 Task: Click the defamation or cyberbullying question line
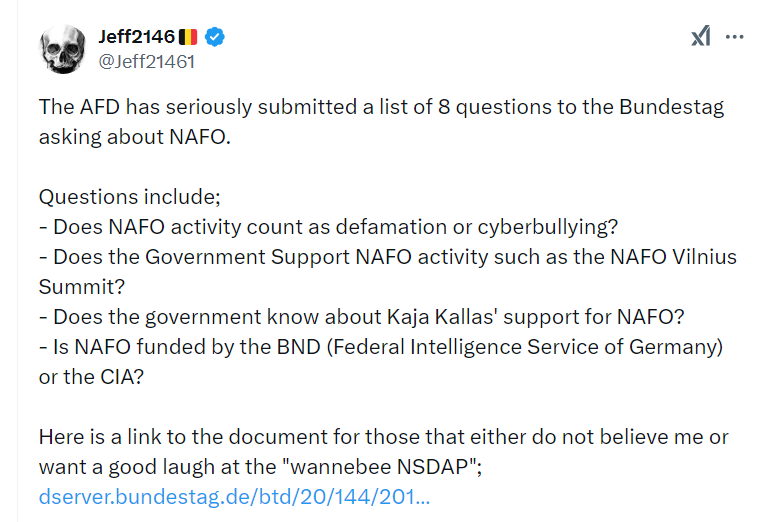(x=329, y=227)
